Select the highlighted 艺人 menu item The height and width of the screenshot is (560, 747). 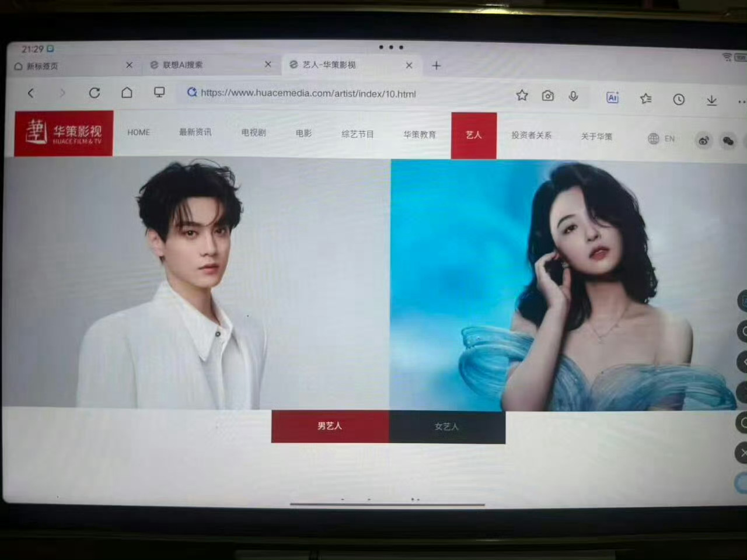(x=474, y=135)
